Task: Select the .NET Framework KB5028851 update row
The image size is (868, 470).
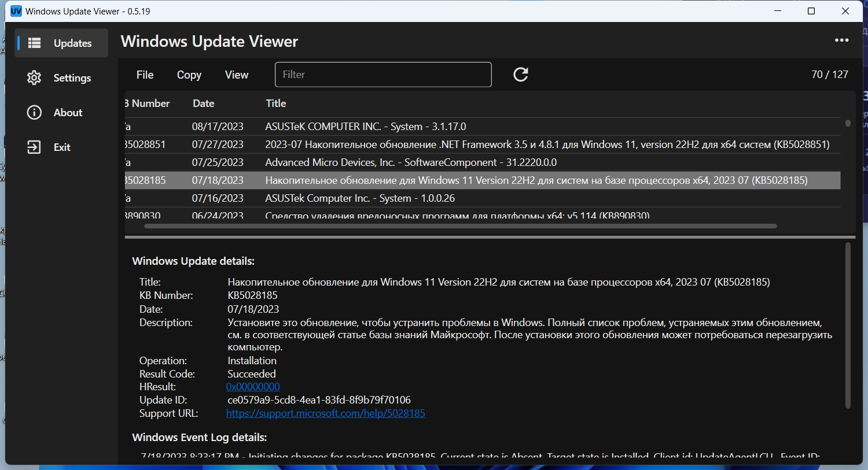Action: pos(483,145)
